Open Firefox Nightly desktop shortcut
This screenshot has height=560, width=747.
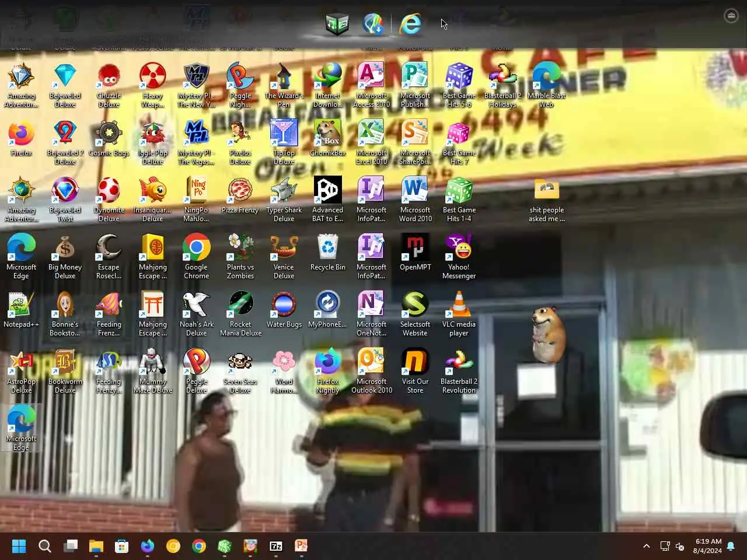(x=328, y=372)
